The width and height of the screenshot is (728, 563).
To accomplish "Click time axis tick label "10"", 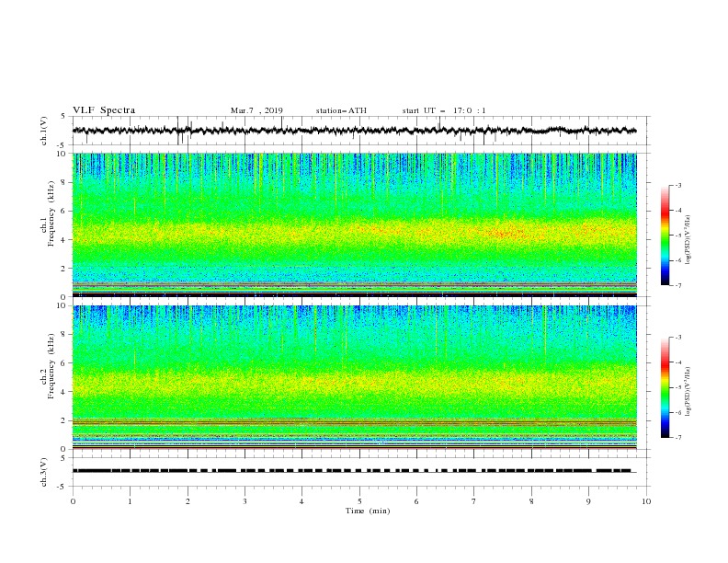I will click(646, 501).
